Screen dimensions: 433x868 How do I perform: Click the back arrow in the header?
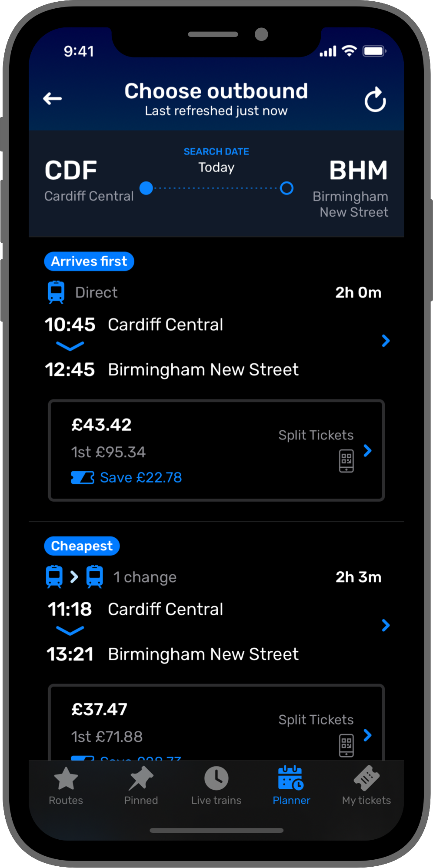pyautogui.click(x=52, y=98)
